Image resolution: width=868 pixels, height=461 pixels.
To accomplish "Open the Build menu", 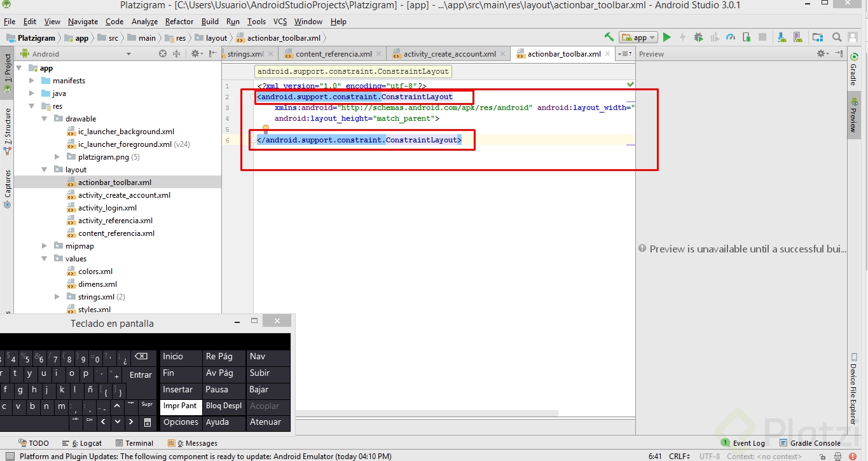I will (x=210, y=22).
